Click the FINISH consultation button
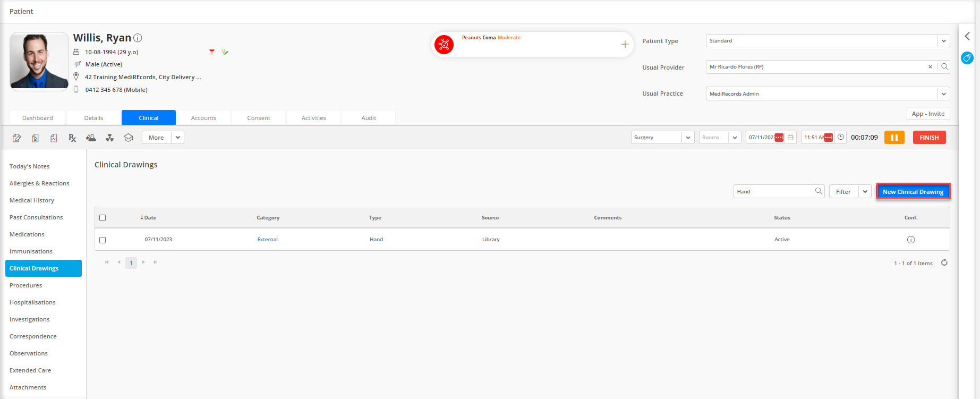980x399 pixels. 930,138
